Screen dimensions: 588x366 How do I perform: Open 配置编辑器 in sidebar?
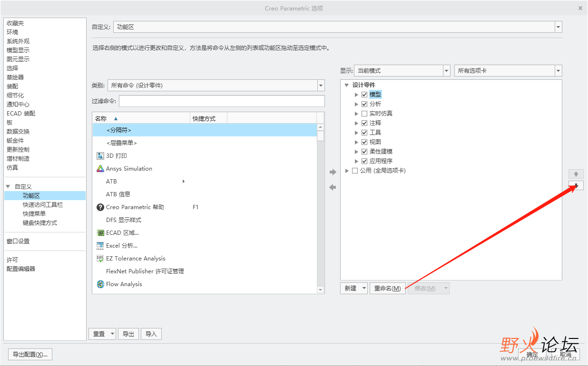(21, 269)
